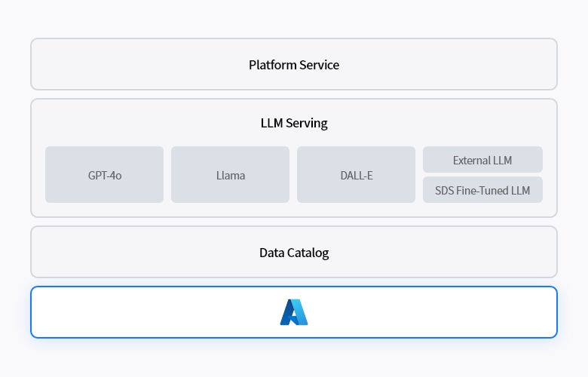The height and width of the screenshot is (377, 588).
Task: Click the External LLM box
Action: pyautogui.click(x=482, y=160)
